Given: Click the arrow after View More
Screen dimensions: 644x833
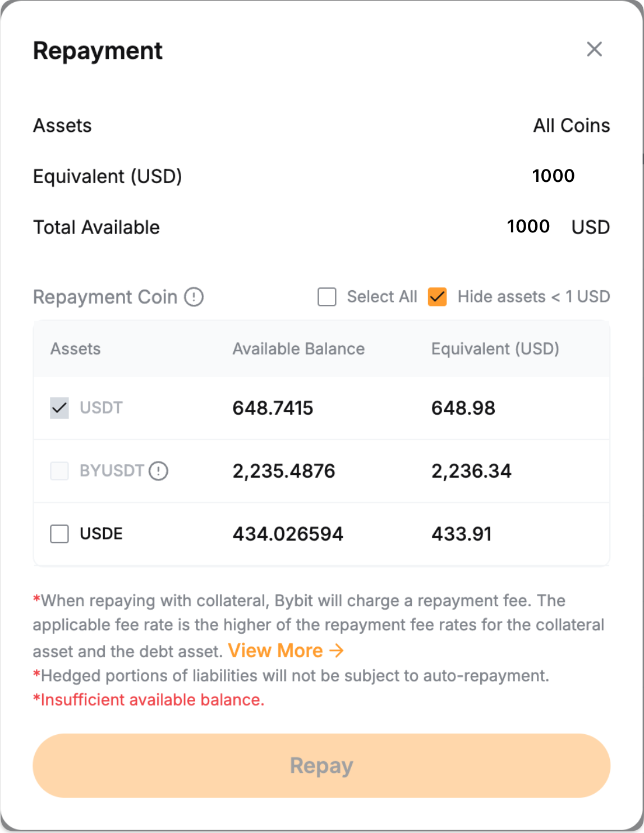Looking at the screenshot, I should (337, 651).
